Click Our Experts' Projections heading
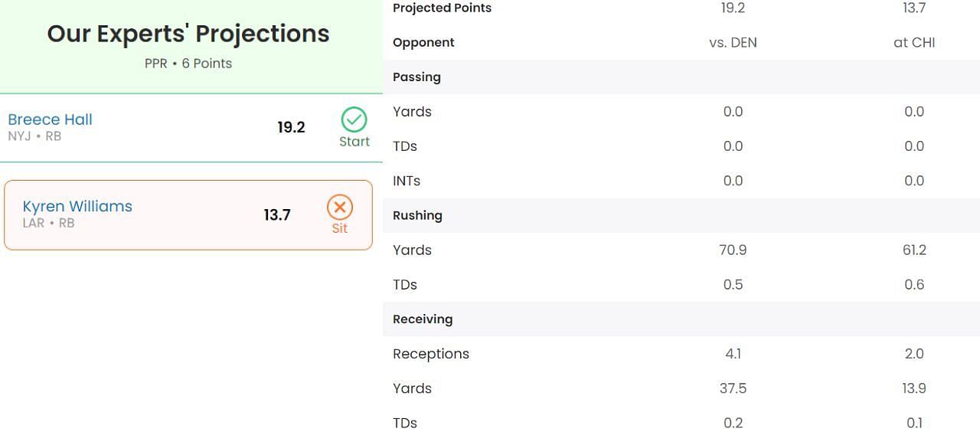This screenshot has height=445, width=980. pos(188,34)
